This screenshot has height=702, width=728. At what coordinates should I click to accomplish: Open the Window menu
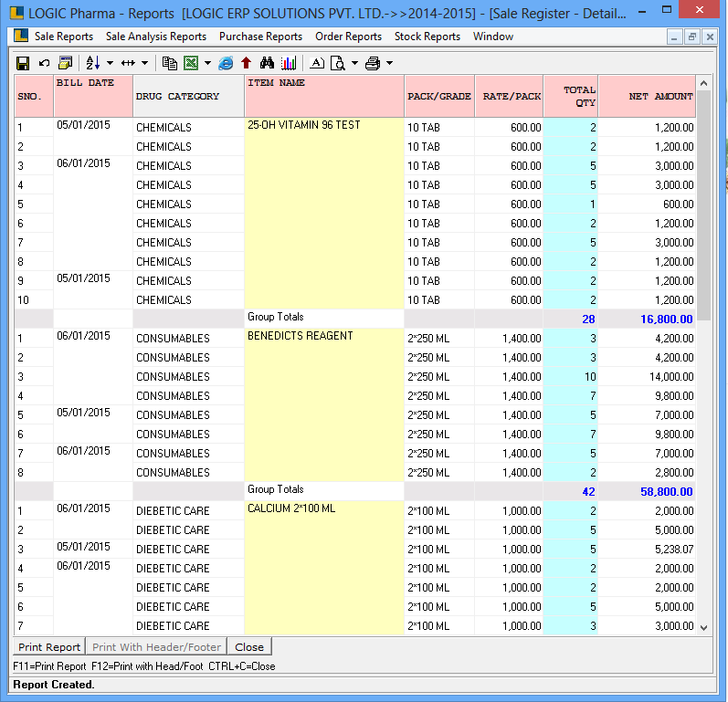tap(493, 37)
